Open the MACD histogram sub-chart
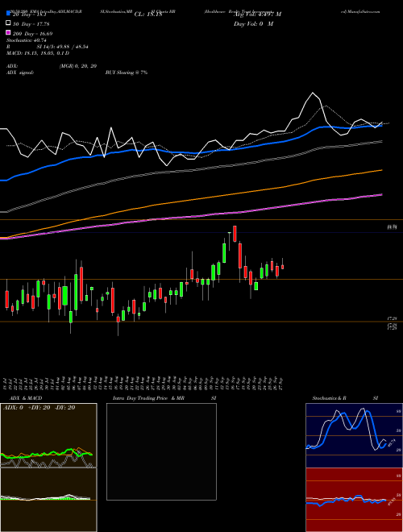Image resolution: width=403 pixels, height=532 pixels. tap(48, 500)
